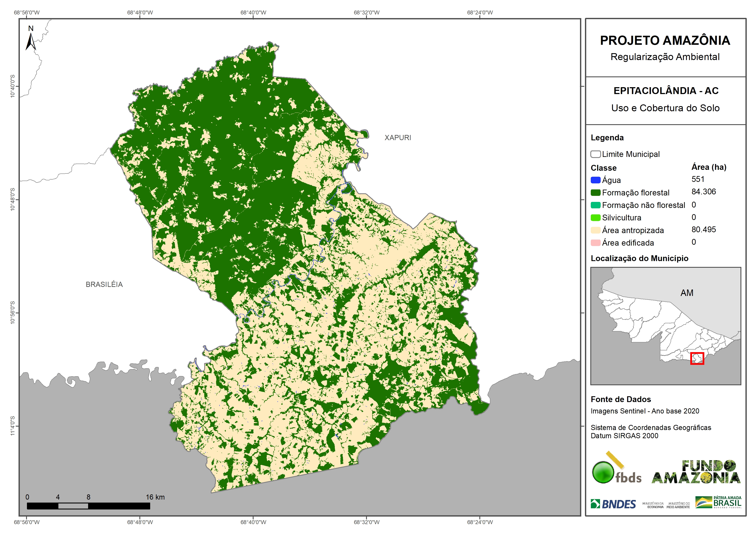Click the Área edificada pink swatch

595,243
